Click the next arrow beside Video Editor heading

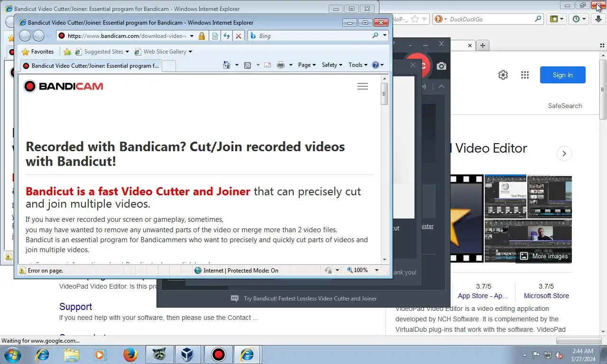coord(564,154)
